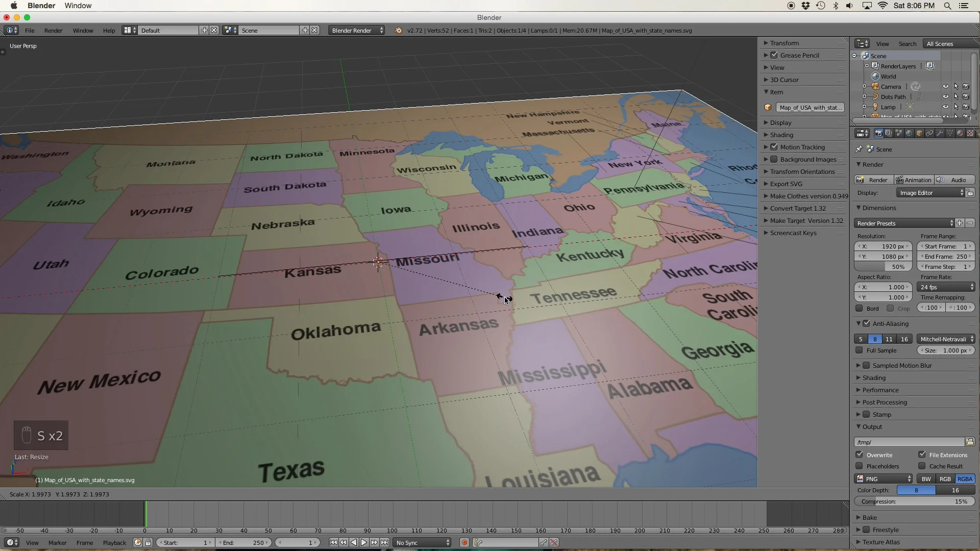Click the Animation render button

click(x=914, y=180)
